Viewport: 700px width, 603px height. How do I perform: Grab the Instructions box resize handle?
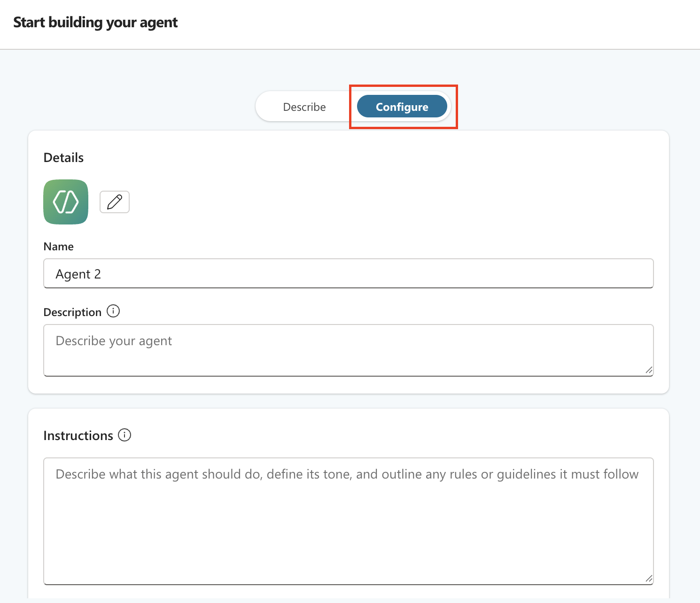coord(649,579)
